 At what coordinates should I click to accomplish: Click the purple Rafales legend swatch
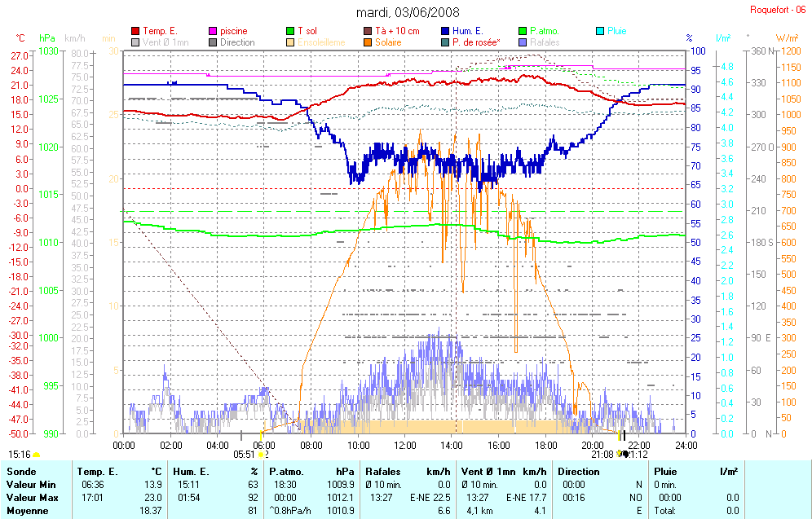tap(523, 42)
